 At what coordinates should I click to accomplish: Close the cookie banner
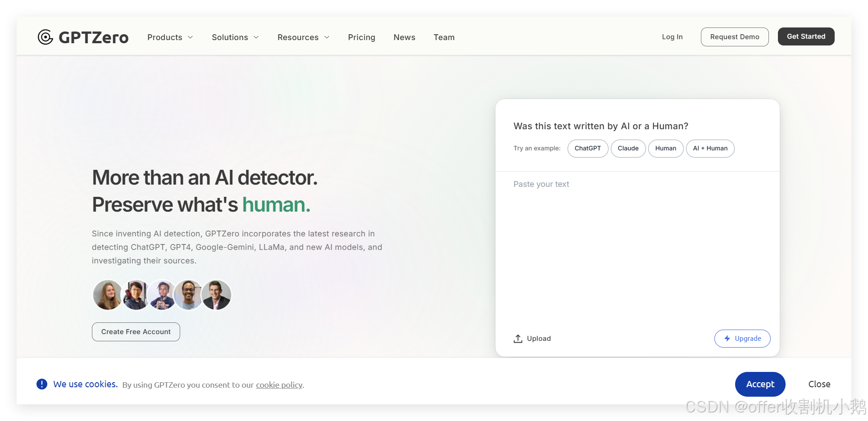click(x=819, y=384)
